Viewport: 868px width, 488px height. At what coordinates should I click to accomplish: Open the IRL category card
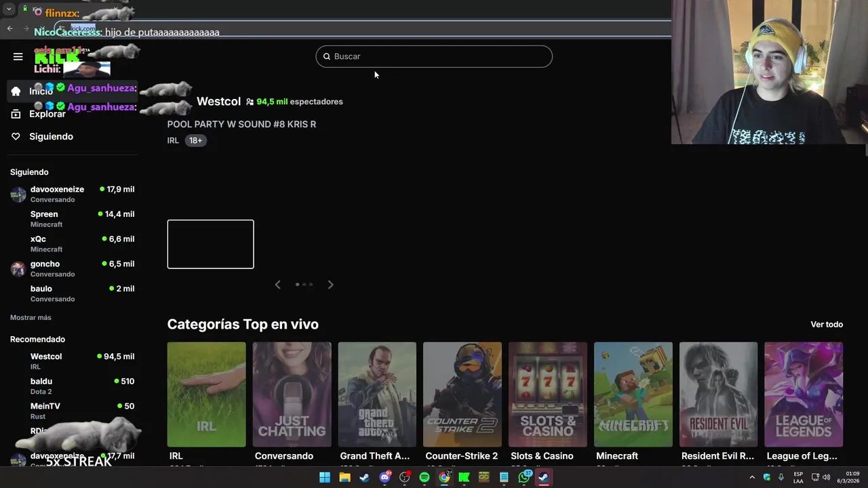[206, 394]
